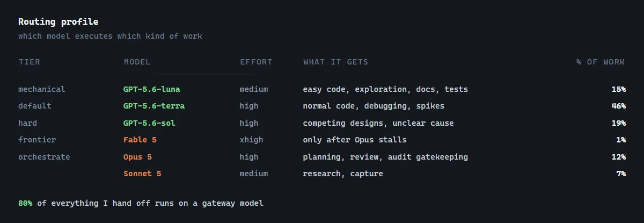Click 'normal code, debugging, spikes' description
The image size is (644, 223).
(374, 106)
